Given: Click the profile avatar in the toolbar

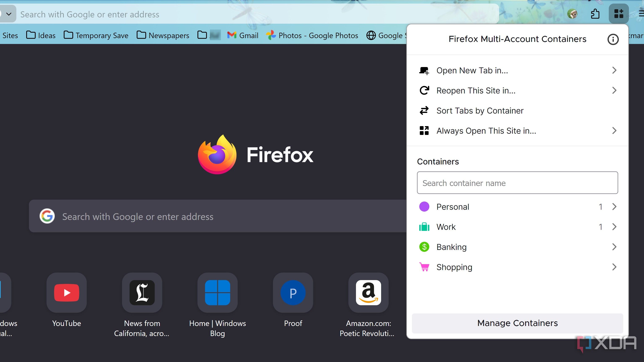Looking at the screenshot, I should coord(573,14).
